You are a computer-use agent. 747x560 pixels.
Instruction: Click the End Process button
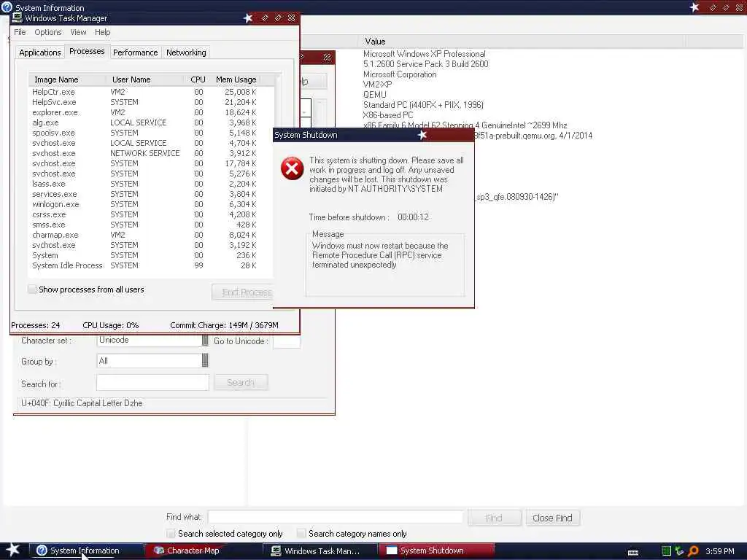[x=243, y=292]
